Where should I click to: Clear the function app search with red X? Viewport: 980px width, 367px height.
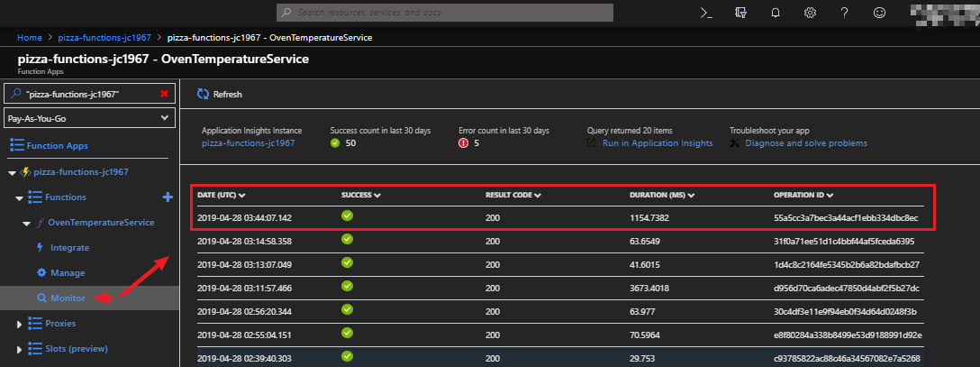pyautogui.click(x=164, y=94)
